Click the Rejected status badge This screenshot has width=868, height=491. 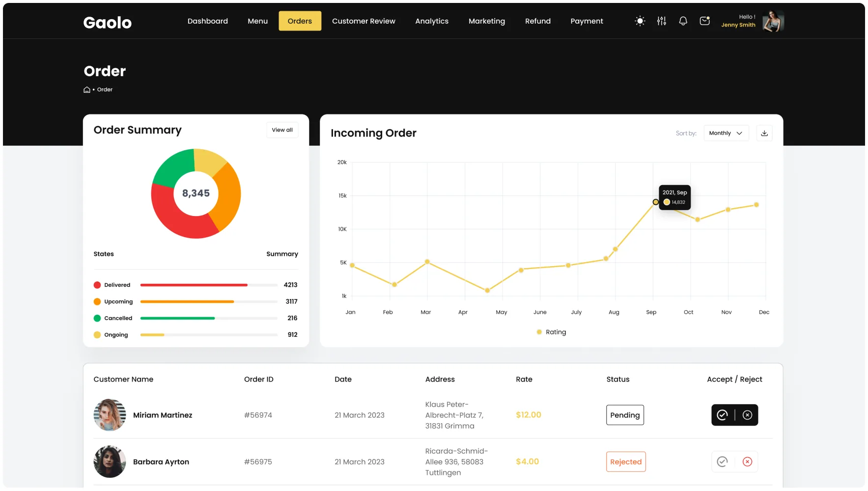[x=626, y=462]
